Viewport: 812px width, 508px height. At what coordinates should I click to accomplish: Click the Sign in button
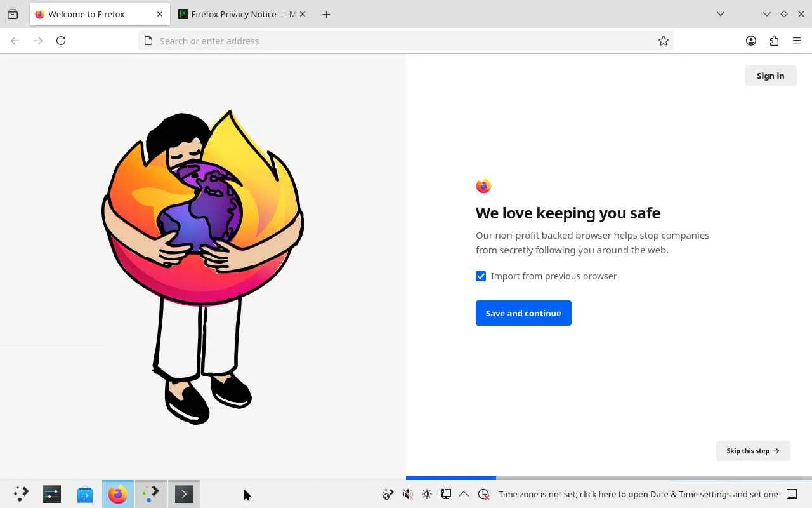(x=770, y=76)
